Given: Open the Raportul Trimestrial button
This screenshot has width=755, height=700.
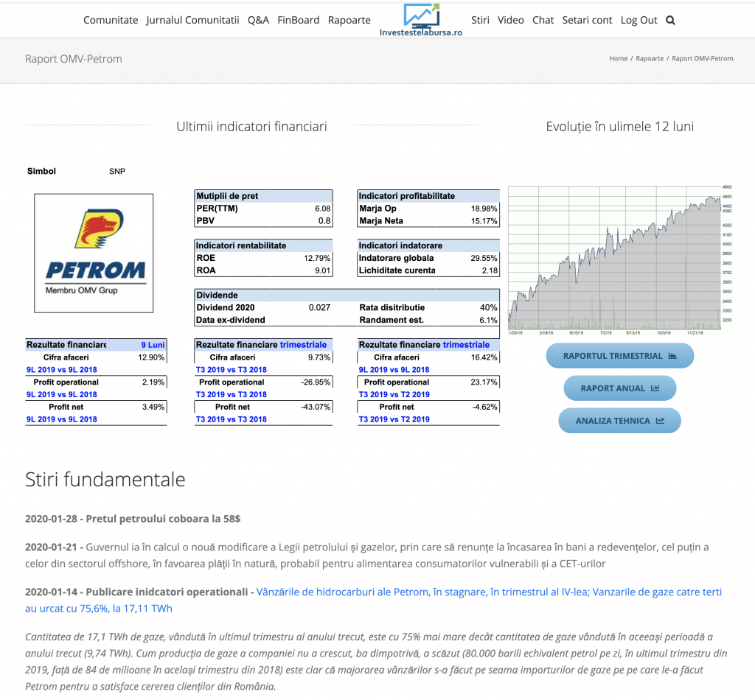Looking at the screenshot, I should click(x=619, y=356).
